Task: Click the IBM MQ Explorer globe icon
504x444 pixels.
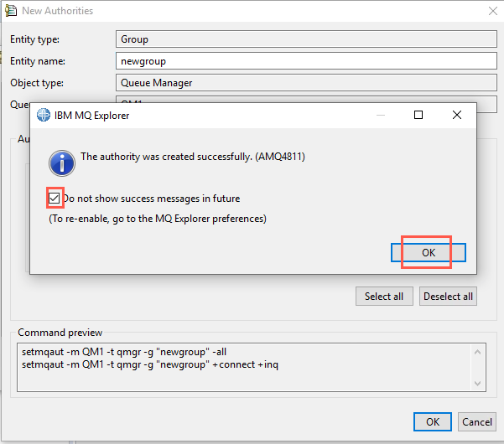Action: click(x=44, y=115)
